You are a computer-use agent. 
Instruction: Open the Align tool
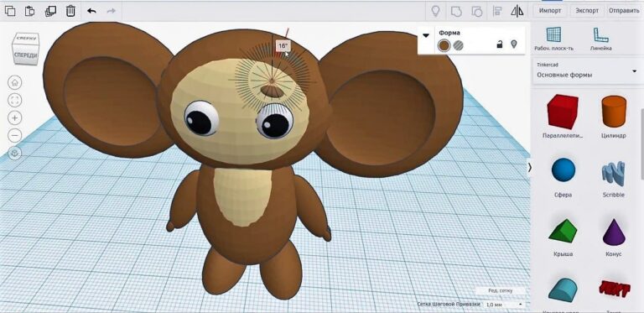[x=497, y=11]
